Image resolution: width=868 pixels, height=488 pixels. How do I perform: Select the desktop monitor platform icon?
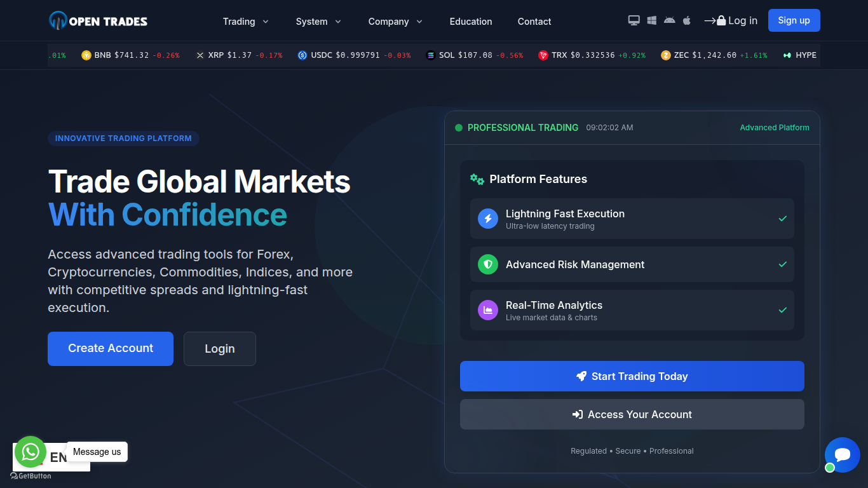[634, 20]
